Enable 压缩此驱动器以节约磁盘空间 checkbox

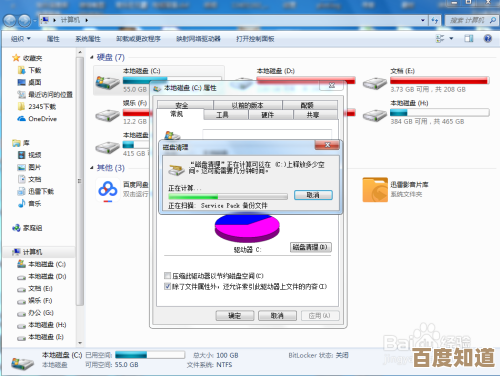167,276
